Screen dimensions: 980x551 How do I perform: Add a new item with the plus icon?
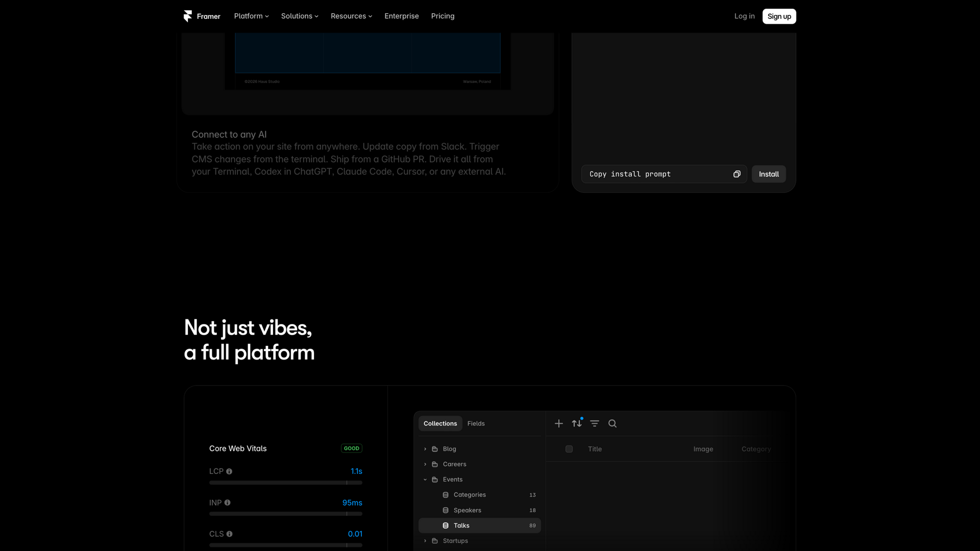click(x=559, y=423)
